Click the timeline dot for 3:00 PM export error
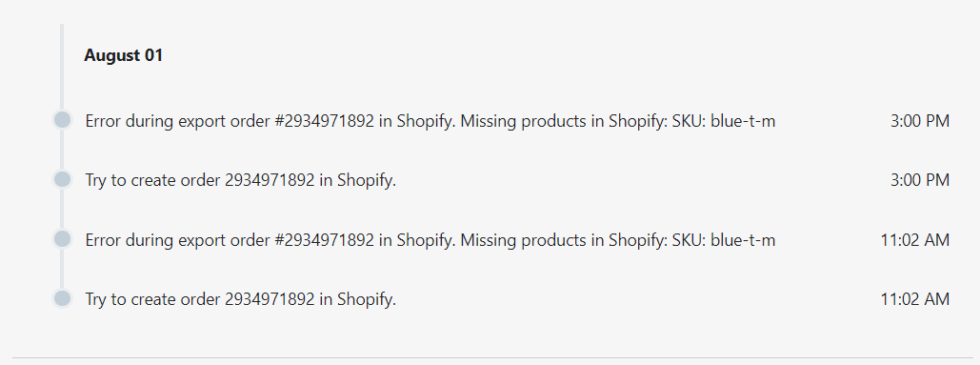 click(x=62, y=119)
